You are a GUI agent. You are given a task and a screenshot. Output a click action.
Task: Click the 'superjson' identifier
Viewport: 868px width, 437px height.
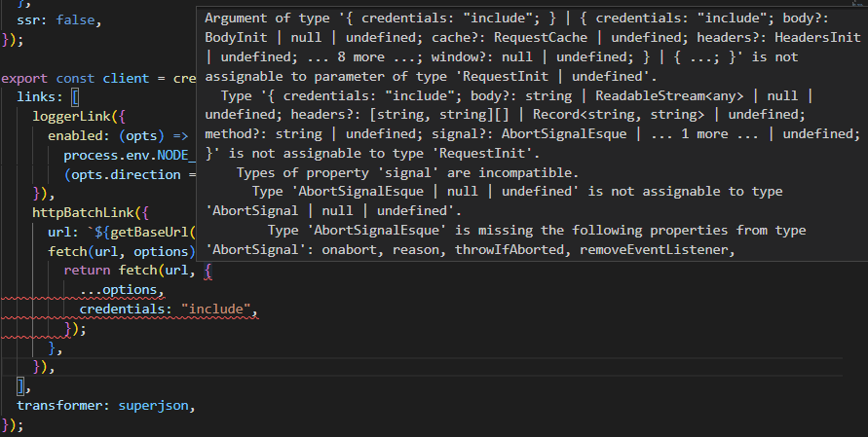[153, 405]
